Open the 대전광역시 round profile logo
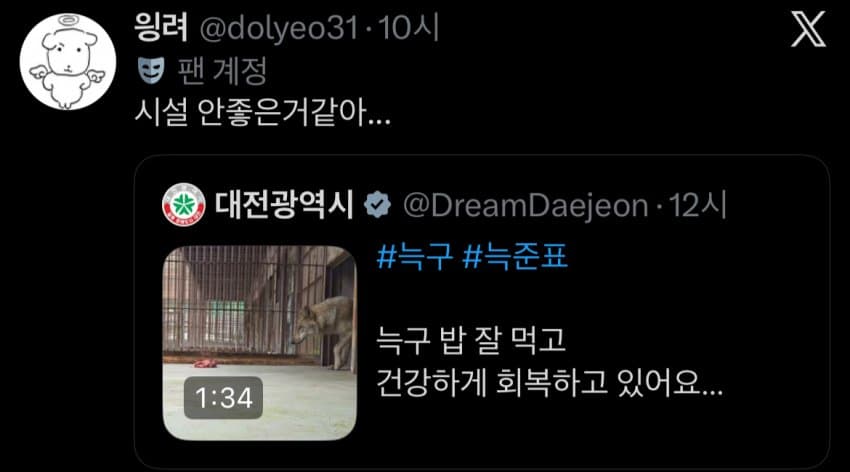850x472 pixels. 184,205
